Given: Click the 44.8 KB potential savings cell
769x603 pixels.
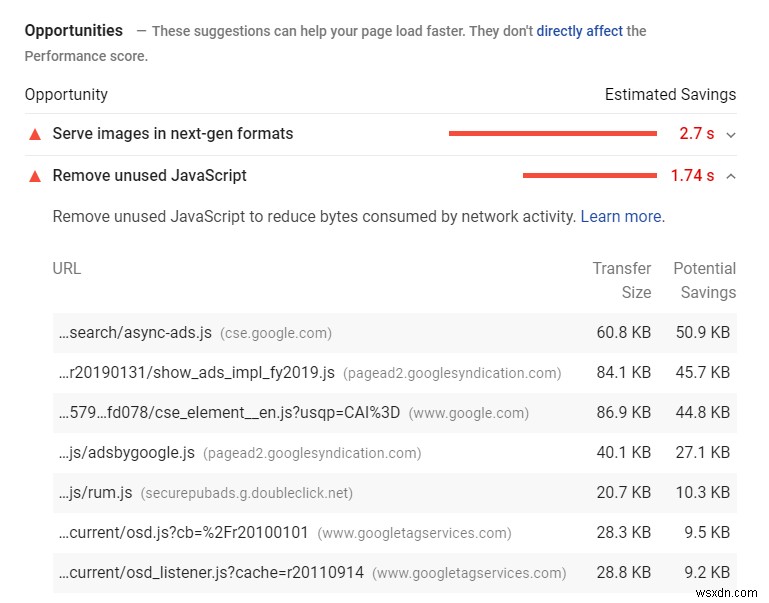Looking at the screenshot, I should (x=703, y=412).
